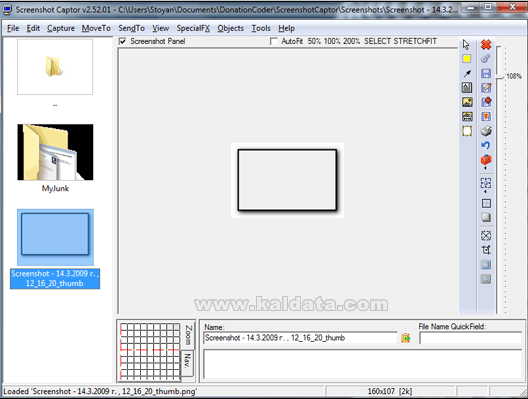The height and width of the screenshot is (399, 528).
Task: Click the screenshot image in the canvas
Action: point(287,180)
